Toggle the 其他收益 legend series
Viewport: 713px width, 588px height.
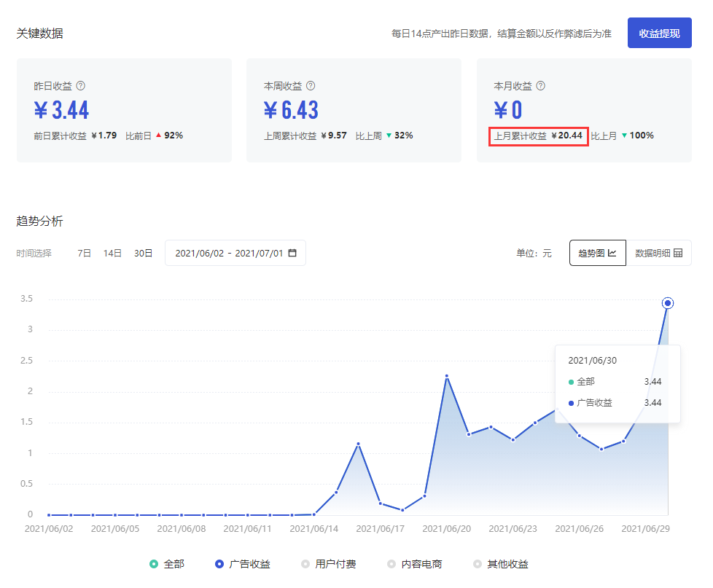[501, 564]
